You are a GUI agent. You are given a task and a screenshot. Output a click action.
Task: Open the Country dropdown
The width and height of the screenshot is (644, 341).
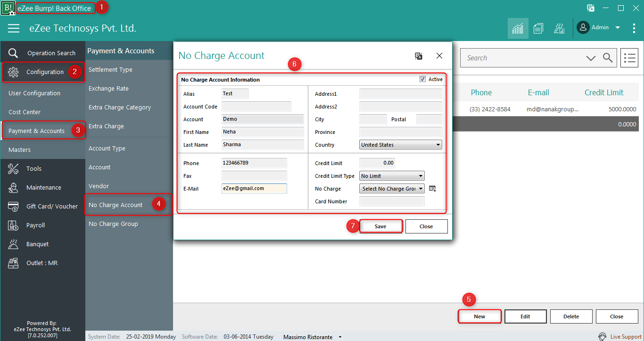pos(401,145)
